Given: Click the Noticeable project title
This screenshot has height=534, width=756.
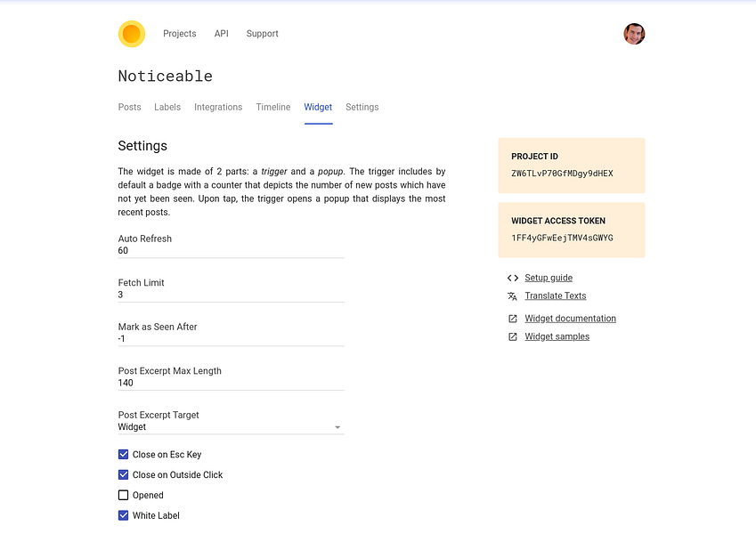Looking at the screenshot, I should (x=166, y=77).
